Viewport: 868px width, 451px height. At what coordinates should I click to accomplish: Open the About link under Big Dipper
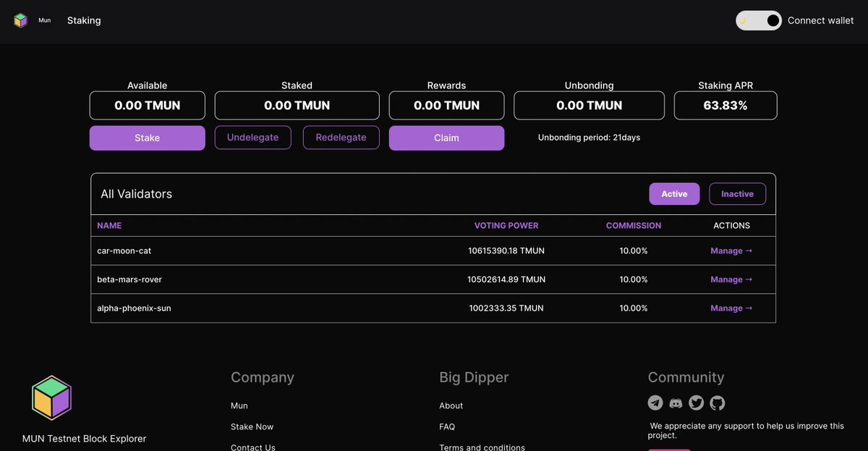451,405
